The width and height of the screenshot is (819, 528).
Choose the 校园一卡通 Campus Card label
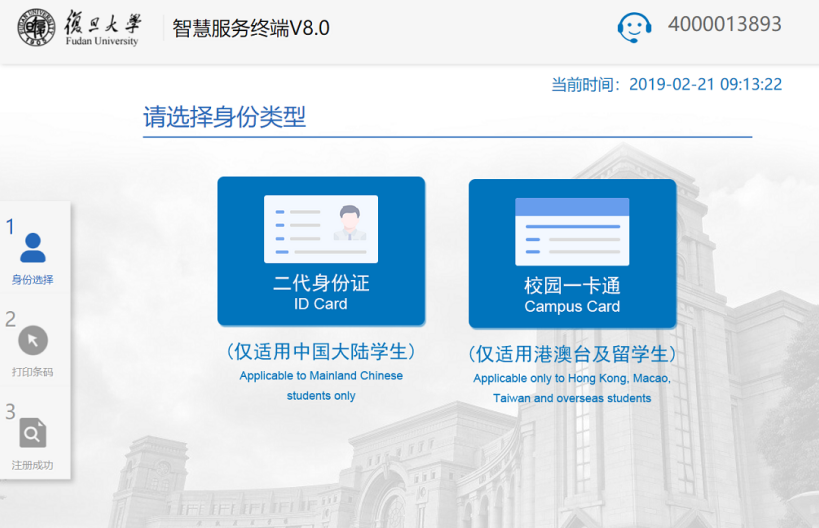[x=572, y=295]
